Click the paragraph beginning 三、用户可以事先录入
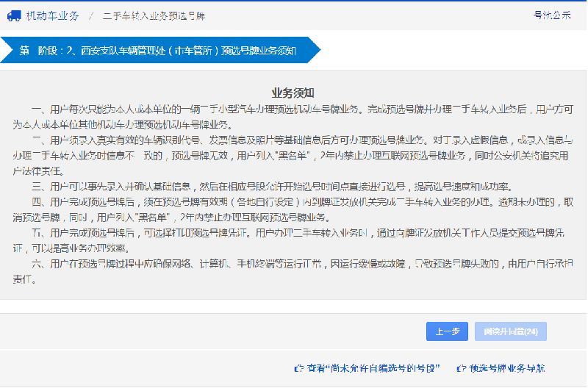This screenshot has height=388, width=588. click(x=273, y=187)
